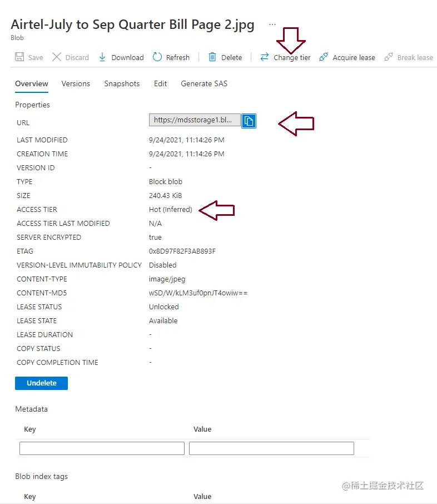
Task: Click the Refresh label text
Action: (x=178, y=57)
